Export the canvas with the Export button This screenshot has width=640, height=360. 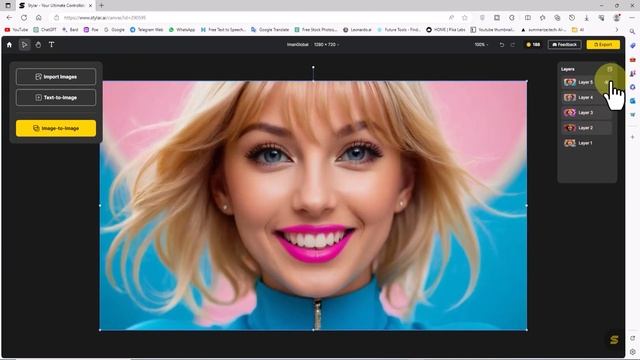[603, 44]
